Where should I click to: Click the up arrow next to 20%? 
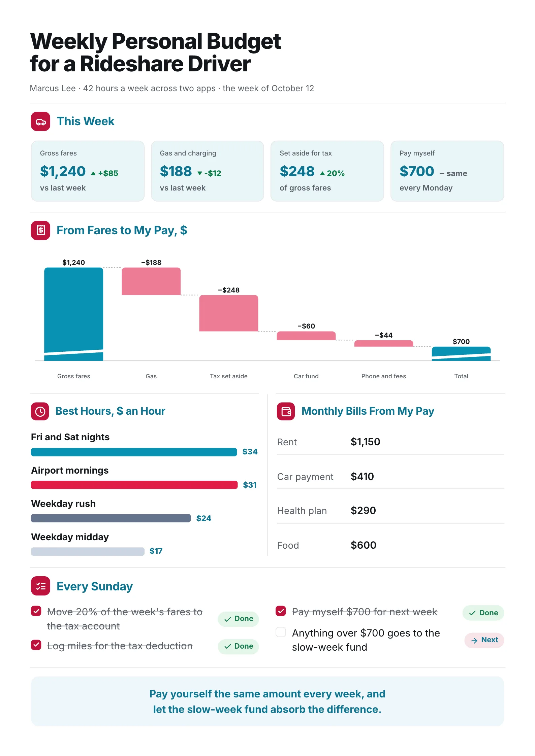322,174
